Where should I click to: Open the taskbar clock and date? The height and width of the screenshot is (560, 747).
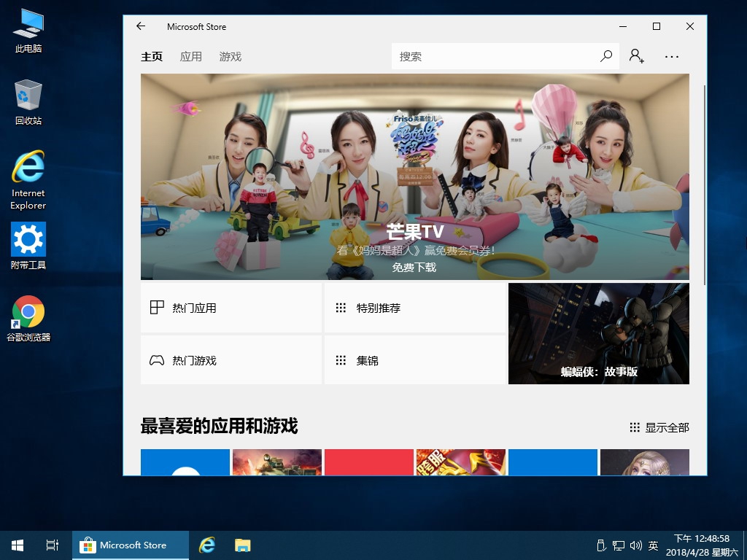pos(702,545)
